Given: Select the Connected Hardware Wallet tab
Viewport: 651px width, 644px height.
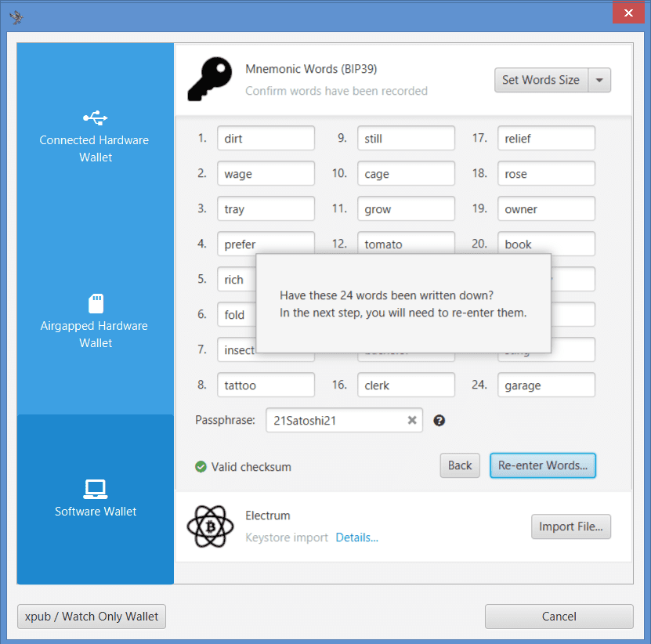Looking at the screenshot, I should (x=96, y=136).
